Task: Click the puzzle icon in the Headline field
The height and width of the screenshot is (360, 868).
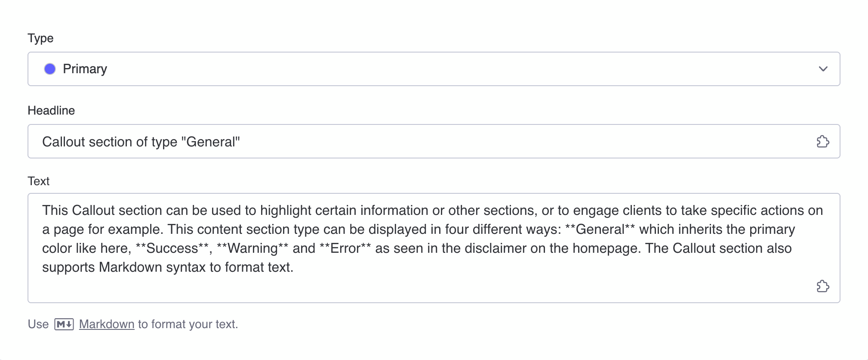Action: pos(822,142)
